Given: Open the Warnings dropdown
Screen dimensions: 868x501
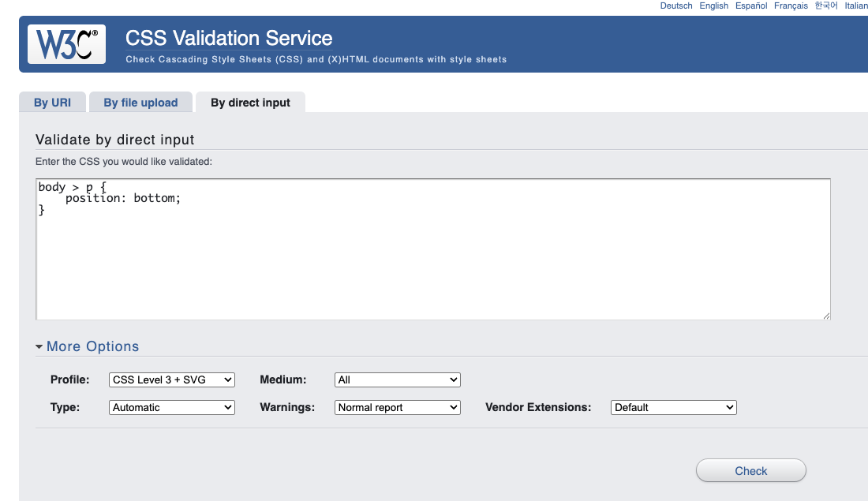Looking at the screenshot, I should pos(397,407).
